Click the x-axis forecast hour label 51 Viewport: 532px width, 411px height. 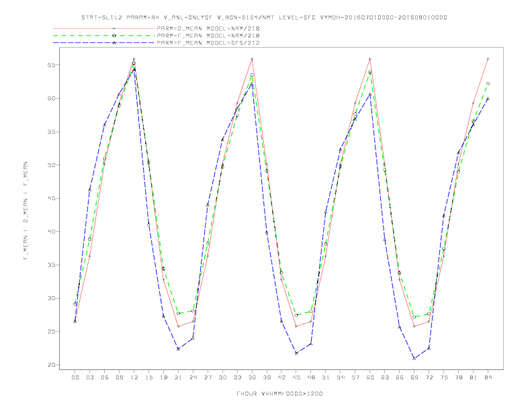tap(326, 377)
